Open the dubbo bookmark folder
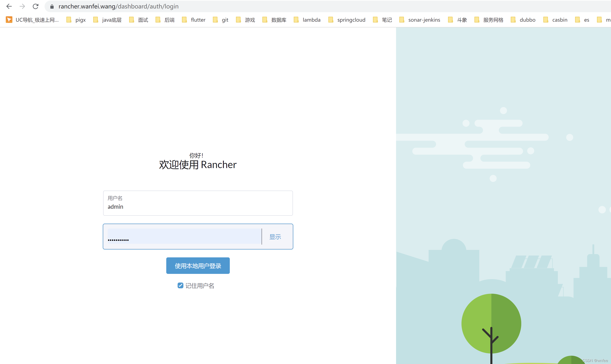611x364 pixels. [523, 20]
